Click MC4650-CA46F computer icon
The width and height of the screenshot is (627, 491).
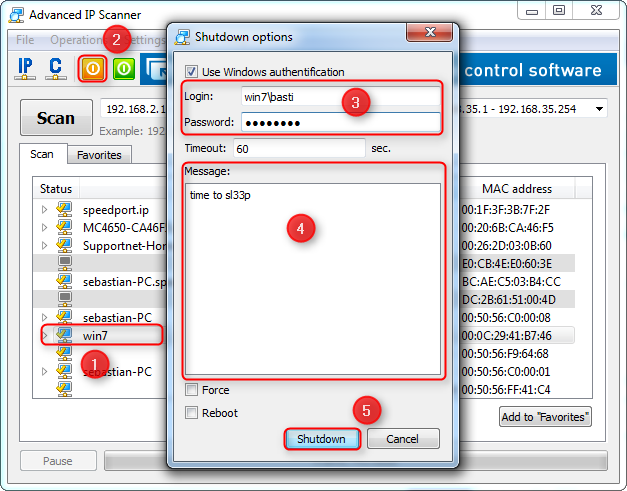tap(64, 227)
